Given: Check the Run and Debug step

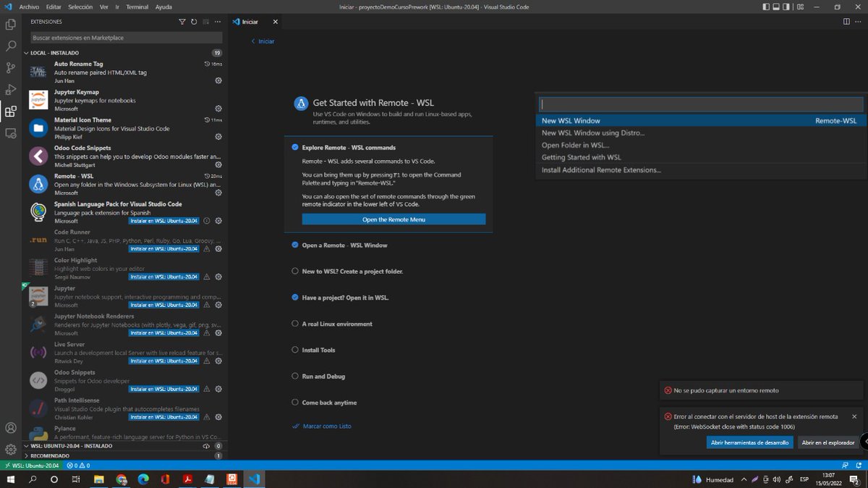Looking at the screenshot, I should click(295, 376).
